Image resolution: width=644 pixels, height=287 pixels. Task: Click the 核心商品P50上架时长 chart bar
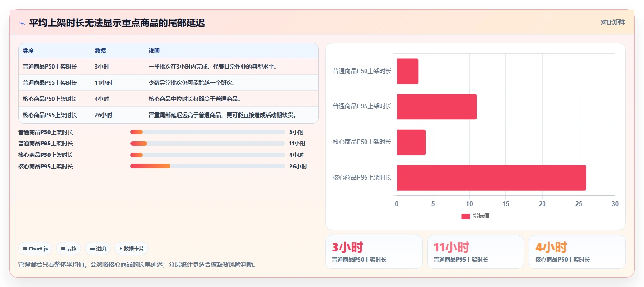(x=411, y=142)
